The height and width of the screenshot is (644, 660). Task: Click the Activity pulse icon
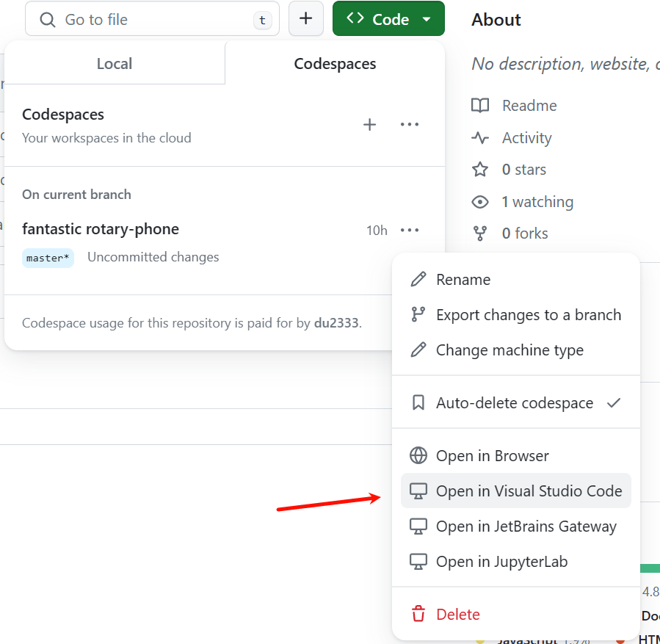[x=480, y=138]
